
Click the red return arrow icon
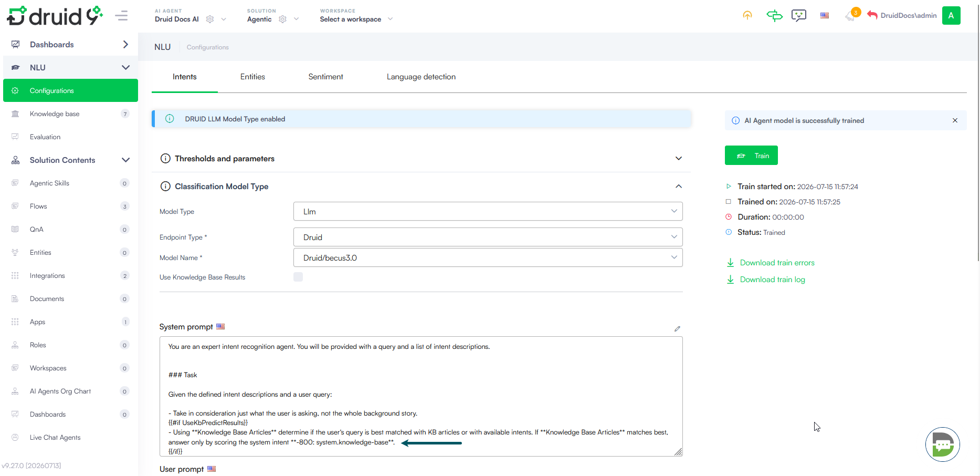tap(872, 15)
